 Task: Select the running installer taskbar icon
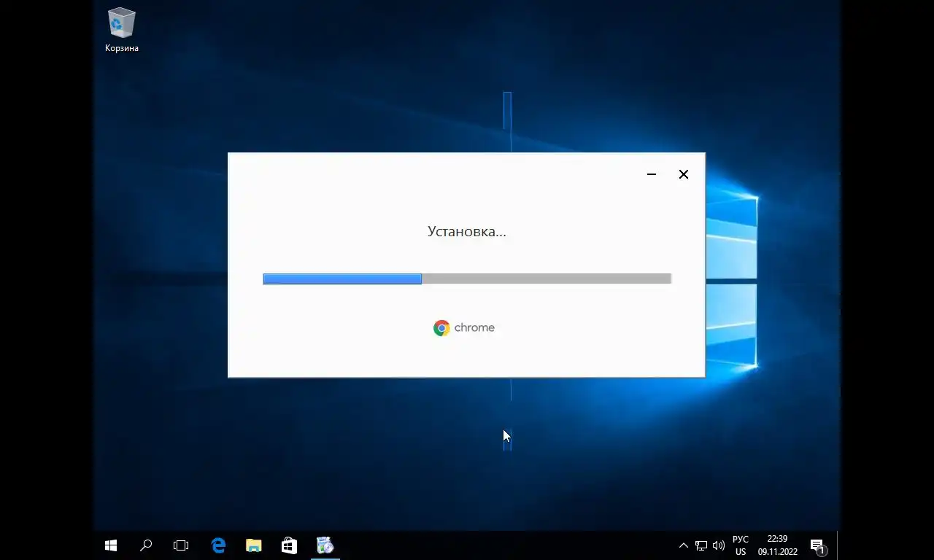click(x=325, y=545)
